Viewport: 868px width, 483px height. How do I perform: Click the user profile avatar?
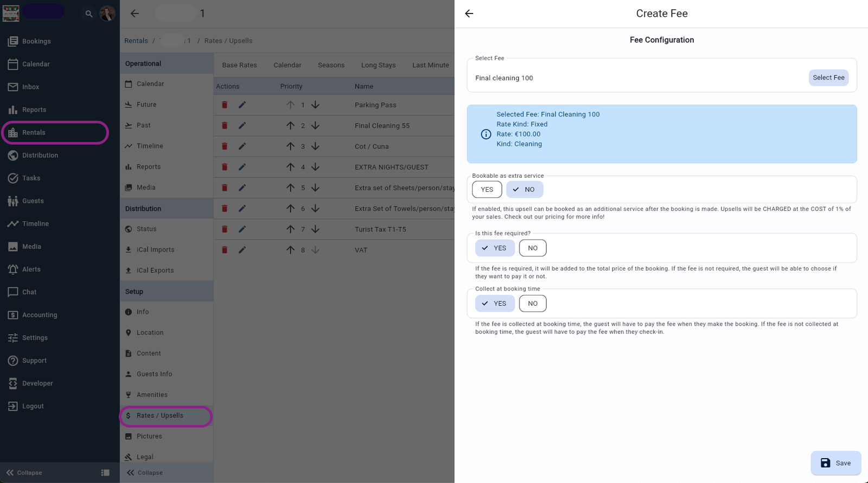[107, 14]
